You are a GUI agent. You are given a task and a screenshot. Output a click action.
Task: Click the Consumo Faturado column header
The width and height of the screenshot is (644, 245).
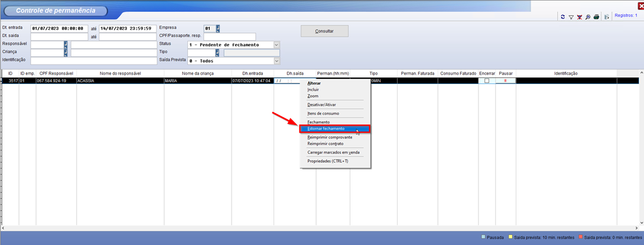pyautogui.click(x=458, y=73)
